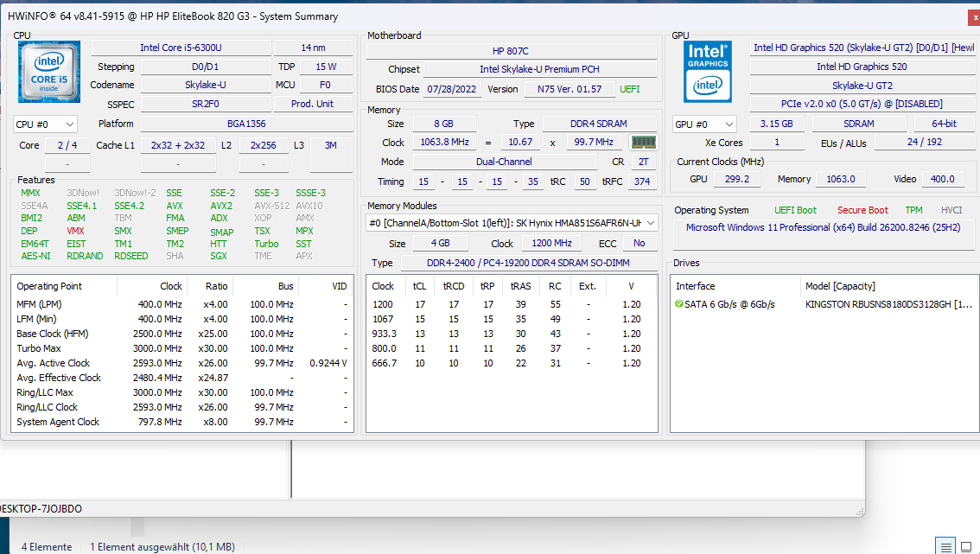
Task: Click the tRC value 50
Action: click(x=585, y=182)
